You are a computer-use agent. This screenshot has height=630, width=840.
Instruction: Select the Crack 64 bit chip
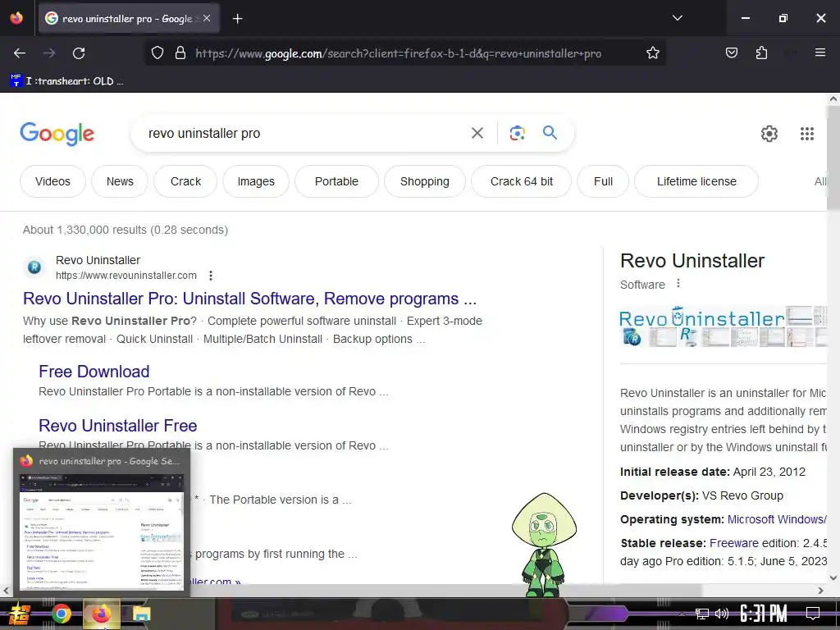click(x=521, y=181)
